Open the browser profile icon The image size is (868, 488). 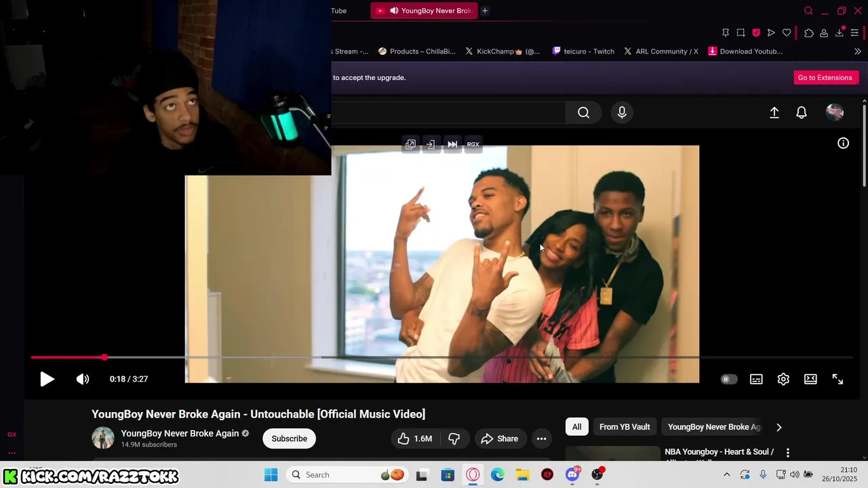tap(824, 33)
